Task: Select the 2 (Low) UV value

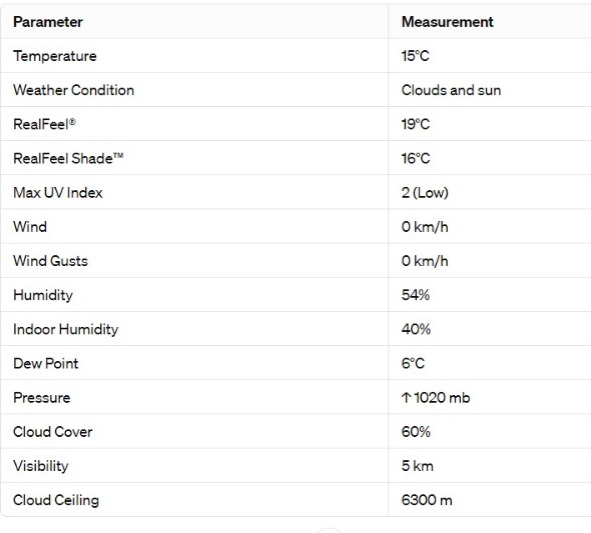Action: [425, 193]
